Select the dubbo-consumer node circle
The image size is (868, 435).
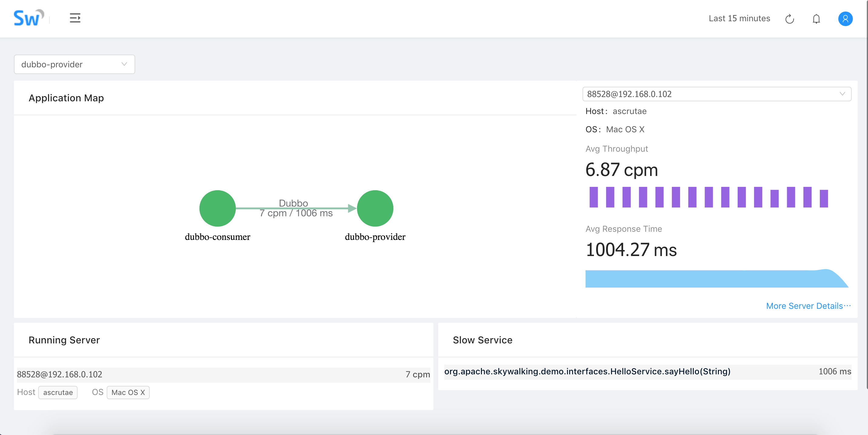click(x=217, y=208)
